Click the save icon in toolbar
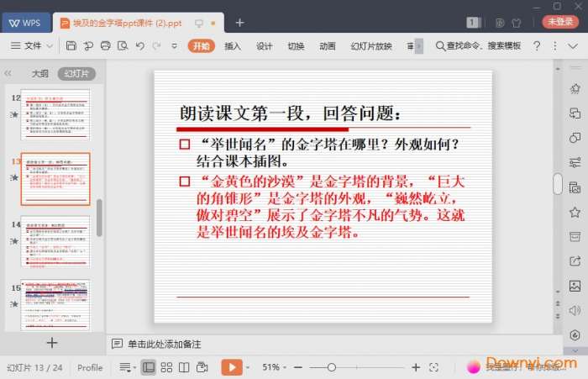This screenshot has height=379, width=588. click(x=71, y=45)
